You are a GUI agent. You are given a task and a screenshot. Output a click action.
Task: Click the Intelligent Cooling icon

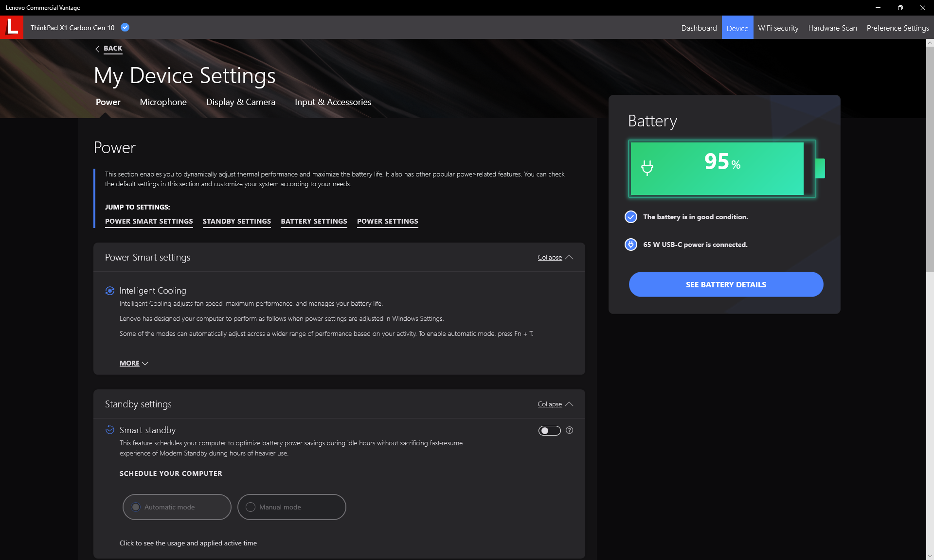(110, 291)
